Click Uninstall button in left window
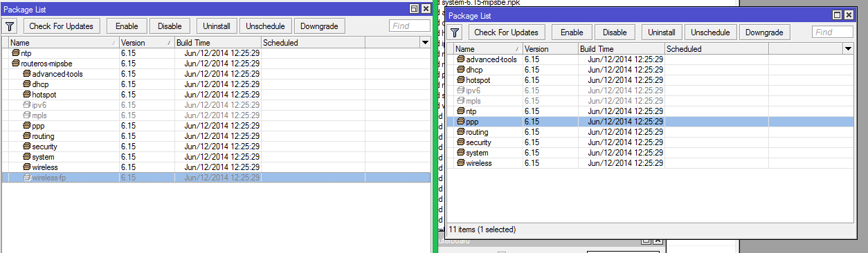The height and width of the screenshot is (253, 868). 217,26
